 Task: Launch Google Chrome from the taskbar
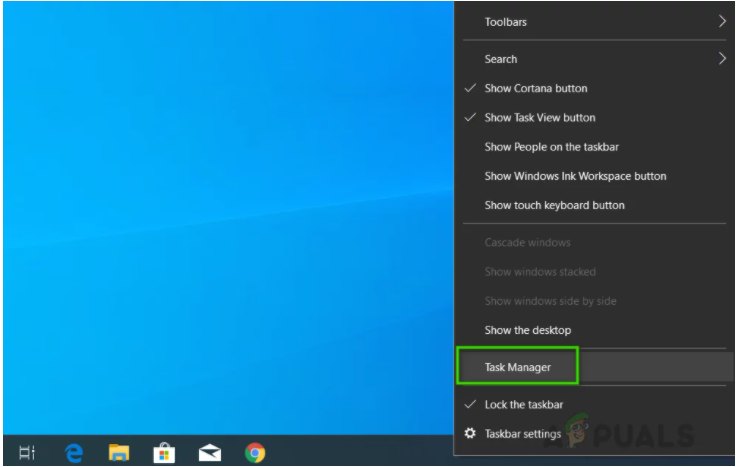pyautogui.click(x=255, y=453)
